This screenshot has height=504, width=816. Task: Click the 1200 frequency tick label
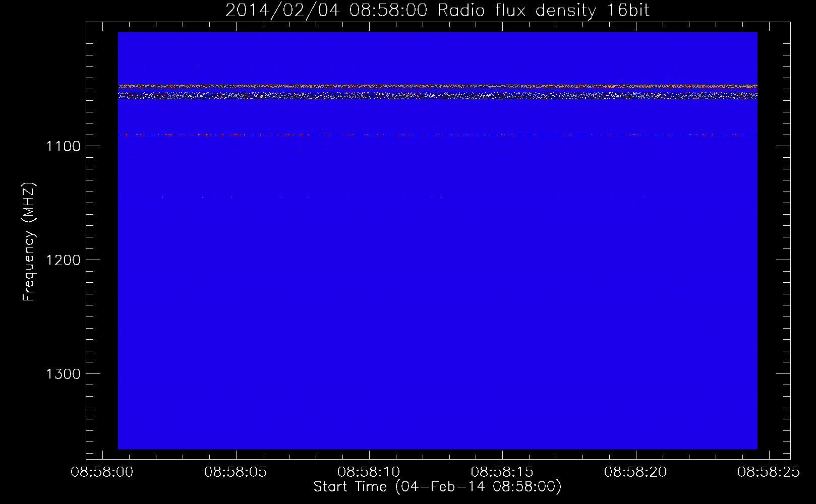(x=63, y=260)
